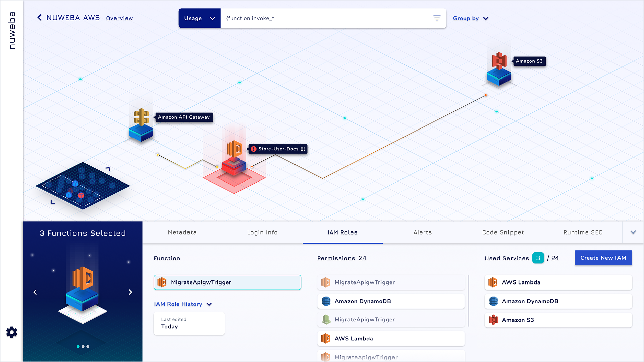Switch to the Alerts tab

click(423, 232)
